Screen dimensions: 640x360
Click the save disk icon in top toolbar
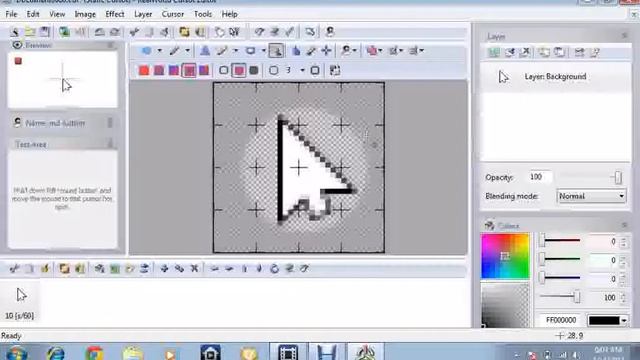[x=45, y=32]
